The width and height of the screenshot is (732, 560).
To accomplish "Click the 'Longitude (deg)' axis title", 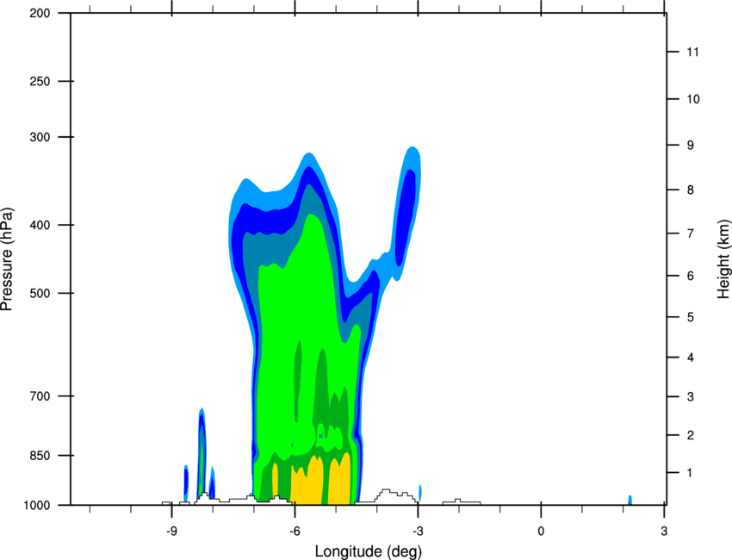I will [369, 551].
